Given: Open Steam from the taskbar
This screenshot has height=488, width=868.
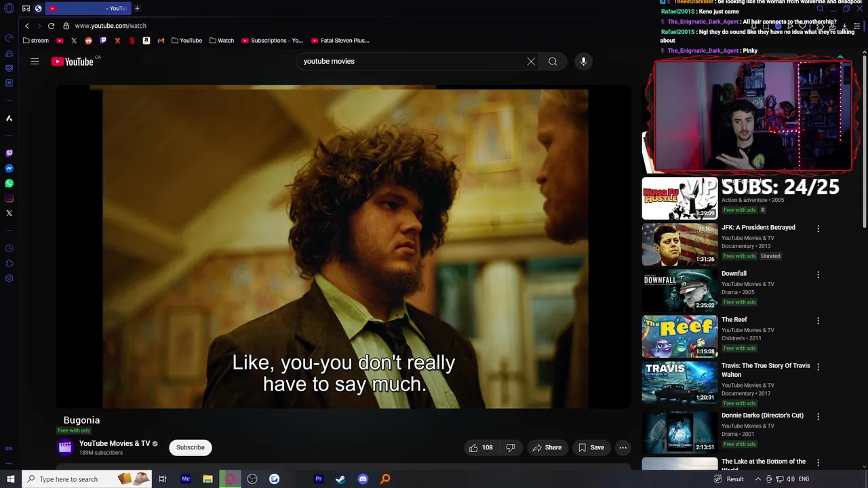Looking at the screenshot, I should pos(340,479).
